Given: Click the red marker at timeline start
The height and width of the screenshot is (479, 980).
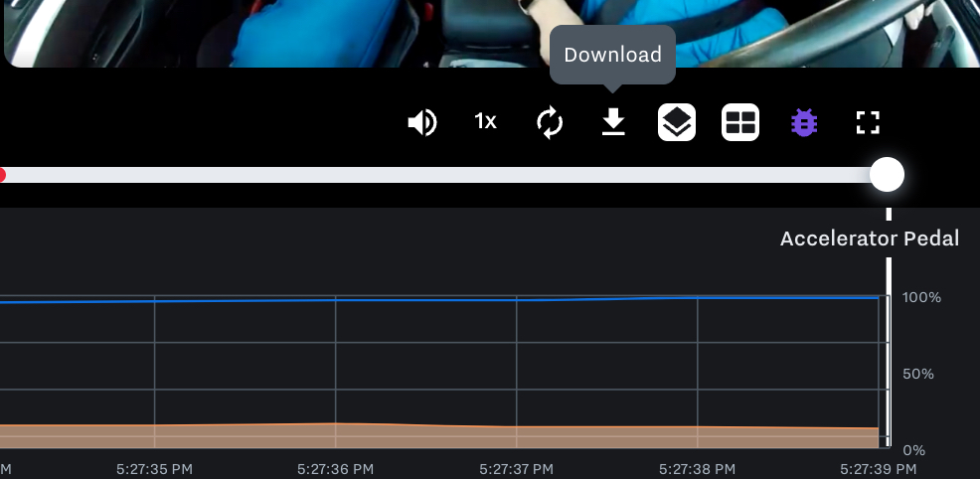Looking at the screenshot, I should click(2, 175).
